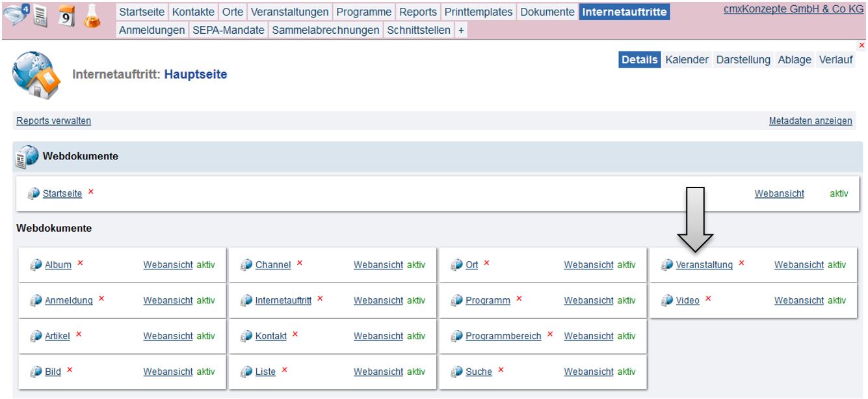Screen dimensions: 868x399
Task: Go to Veranstaltungen in the navigation
Action: click(289, 12)
